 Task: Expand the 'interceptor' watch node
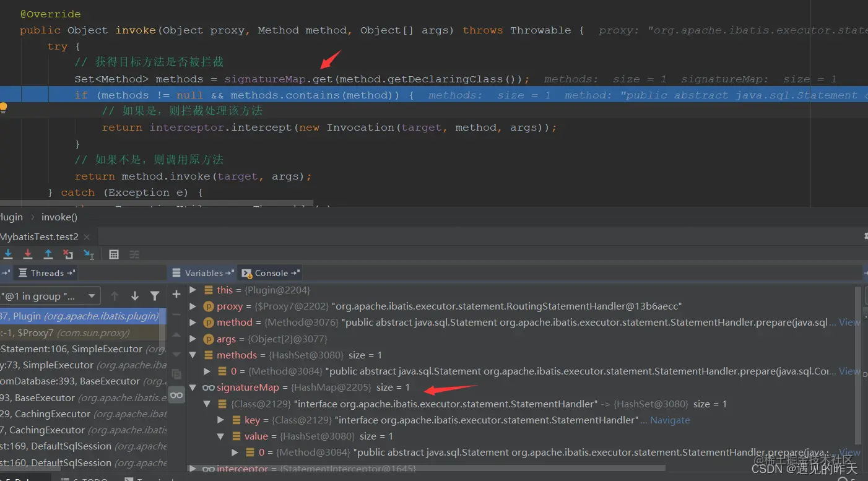click(x=193, y=469)
